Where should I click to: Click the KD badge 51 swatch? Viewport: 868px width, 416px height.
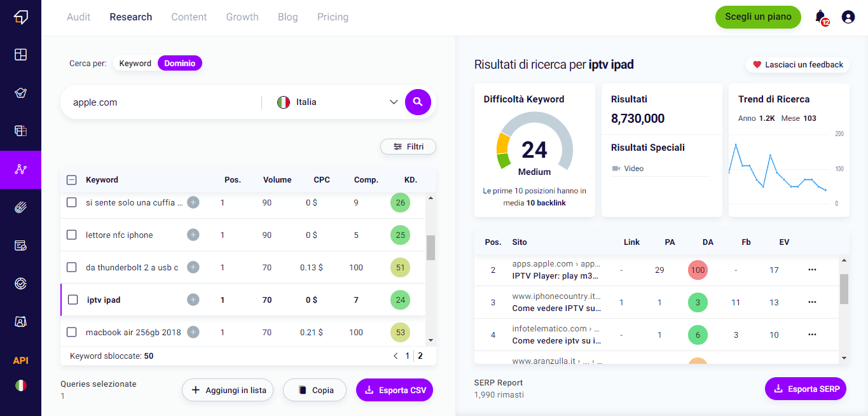click(400, 267)
